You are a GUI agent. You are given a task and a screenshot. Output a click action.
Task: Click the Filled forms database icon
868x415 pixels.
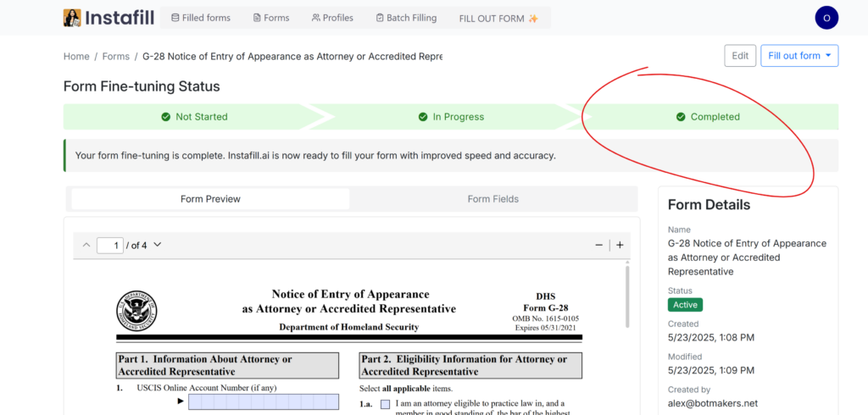click(x=175, y=18)
